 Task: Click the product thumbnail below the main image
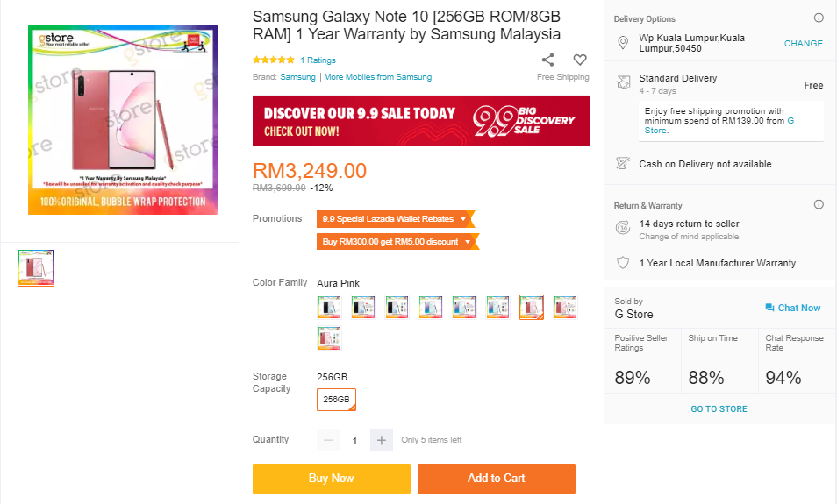(36, 267)
